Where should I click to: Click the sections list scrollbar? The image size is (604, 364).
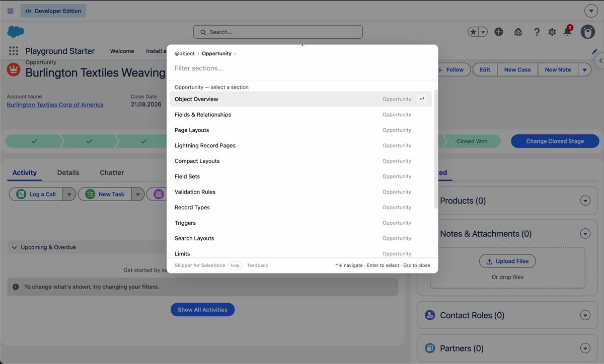click(436, 149)
